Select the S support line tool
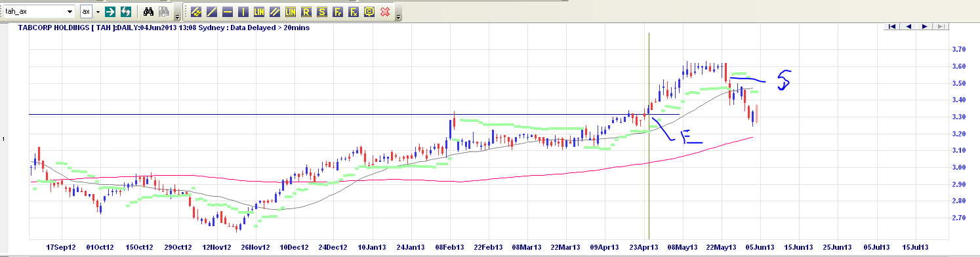This screenshot has width=980, height=257. (321, 12)
